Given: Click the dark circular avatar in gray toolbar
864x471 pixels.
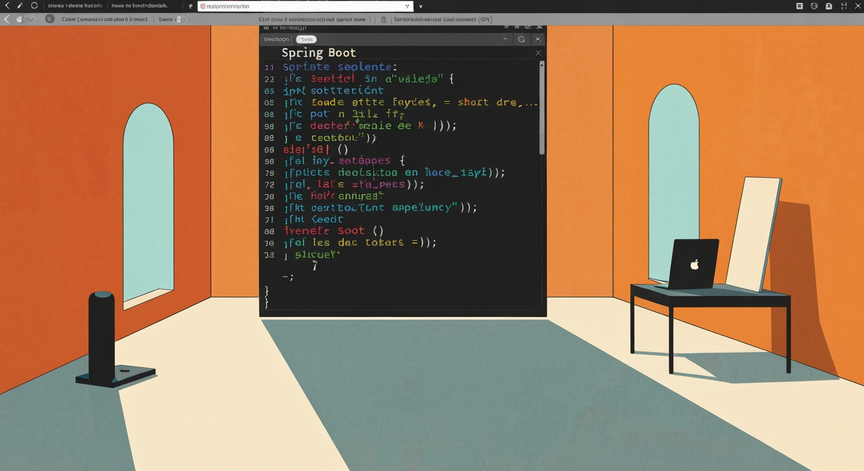Looking at the screenshot, I should (50, 19).
